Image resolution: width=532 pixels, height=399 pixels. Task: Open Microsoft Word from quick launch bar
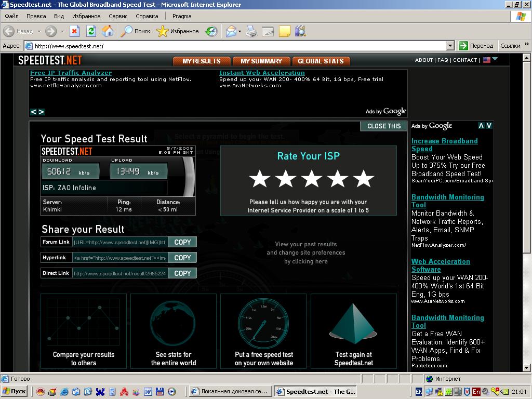(148, 392)
